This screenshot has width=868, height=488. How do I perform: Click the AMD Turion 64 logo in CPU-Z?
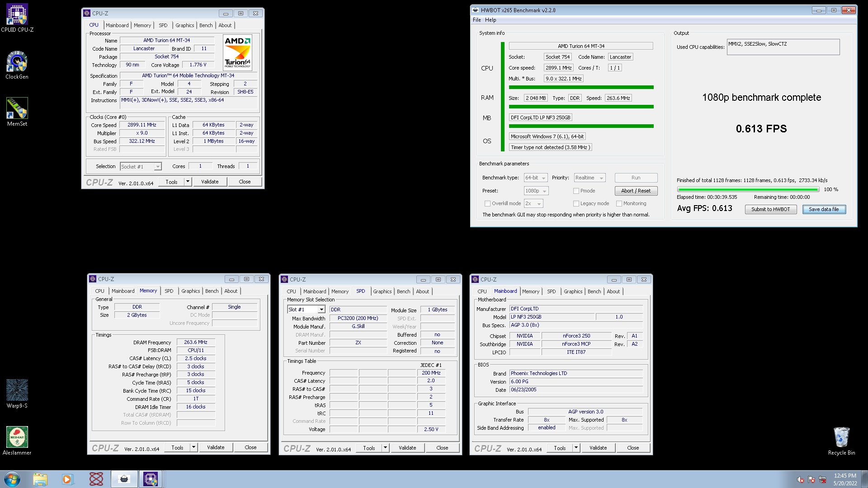coord(238,52)
